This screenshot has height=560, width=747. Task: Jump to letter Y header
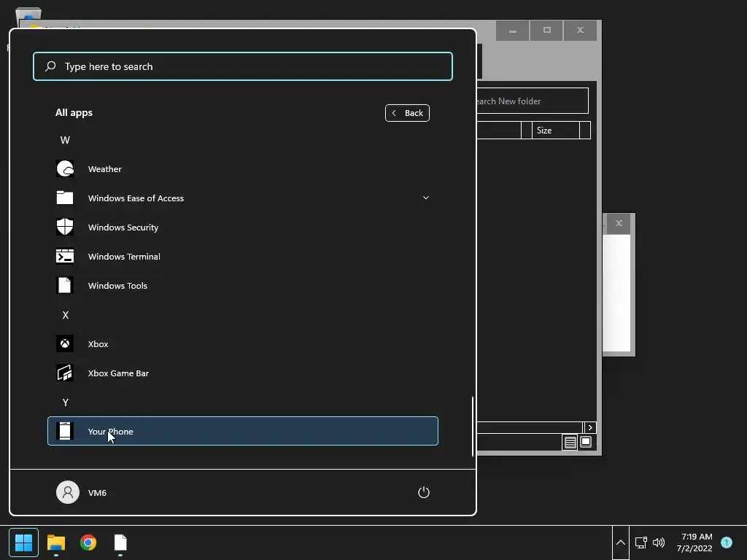point(65,402)
